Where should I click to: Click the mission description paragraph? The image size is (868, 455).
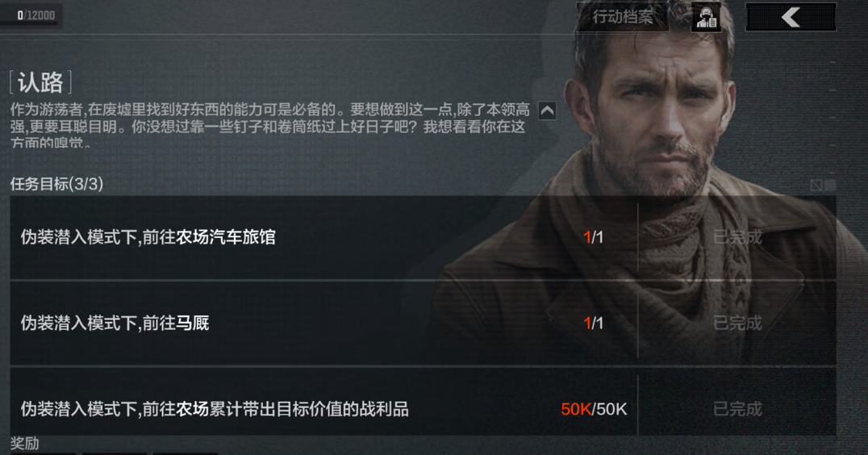point(269,126)
